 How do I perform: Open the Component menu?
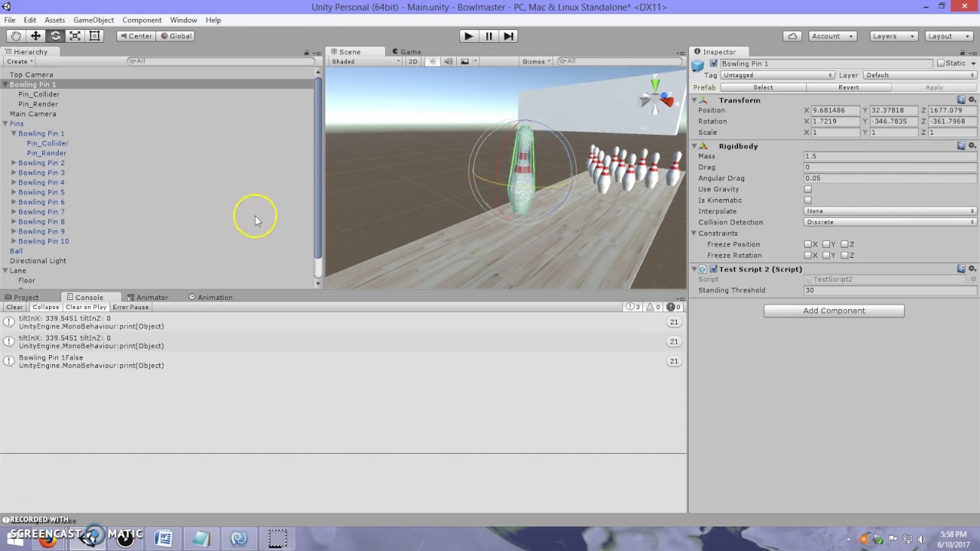point(142,20)
